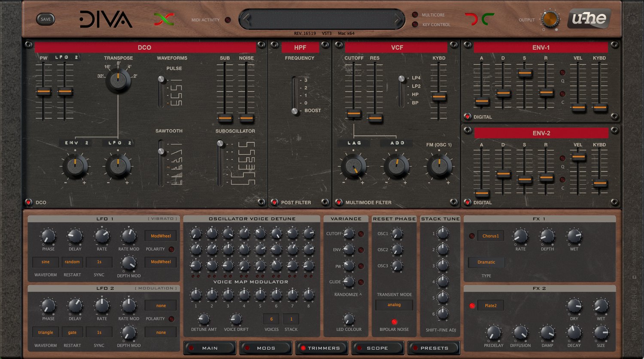Open the VCF LAG modulation source label
This screenshot has height=359, width=644.
tap(354, 143)
